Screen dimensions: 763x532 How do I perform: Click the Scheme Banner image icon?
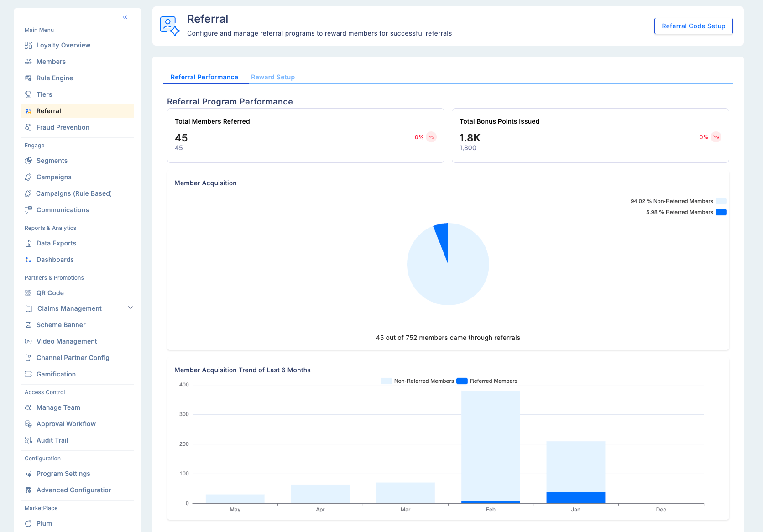tap(28, 325)
